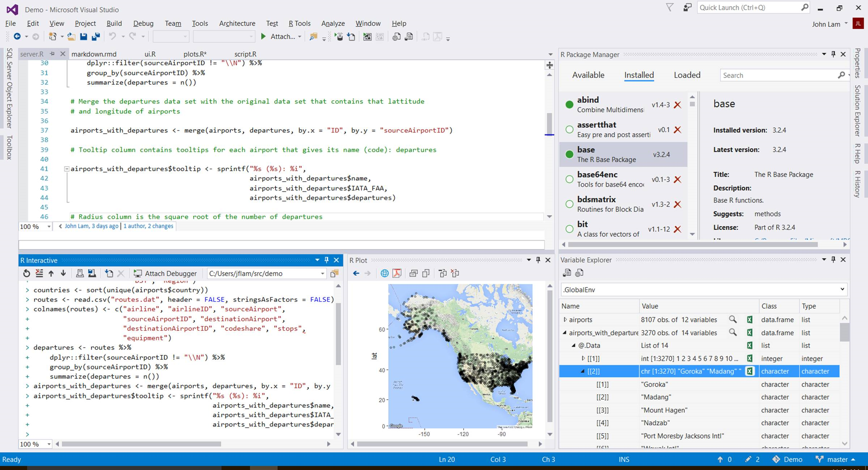This screenshot has height=470, width=868.
Task: Export airports_with_departures to Excel icon
Action: tap(750, 333)
